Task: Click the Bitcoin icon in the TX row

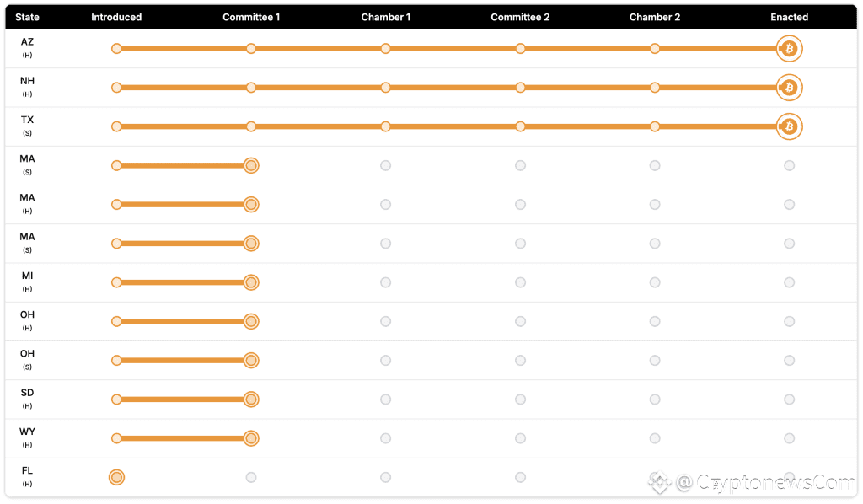Action: click(x=789, y=126)
